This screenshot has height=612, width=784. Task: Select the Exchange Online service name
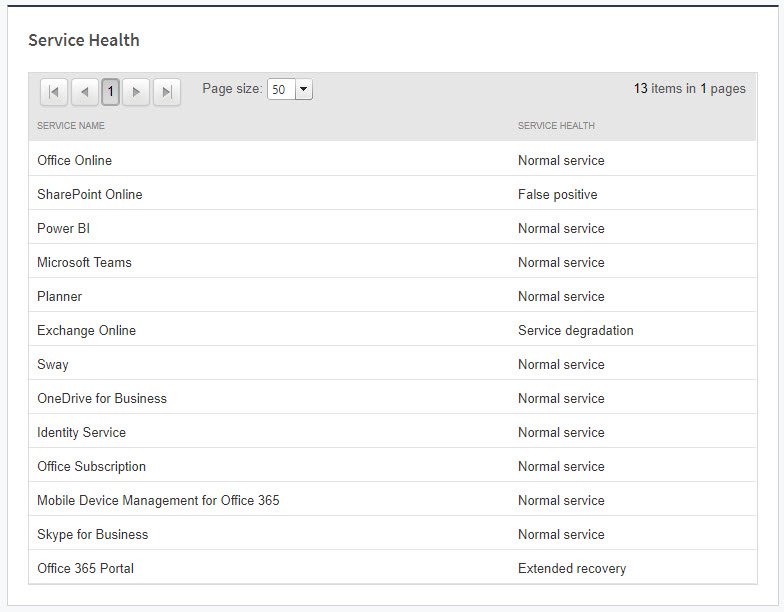tap(86, 330)
